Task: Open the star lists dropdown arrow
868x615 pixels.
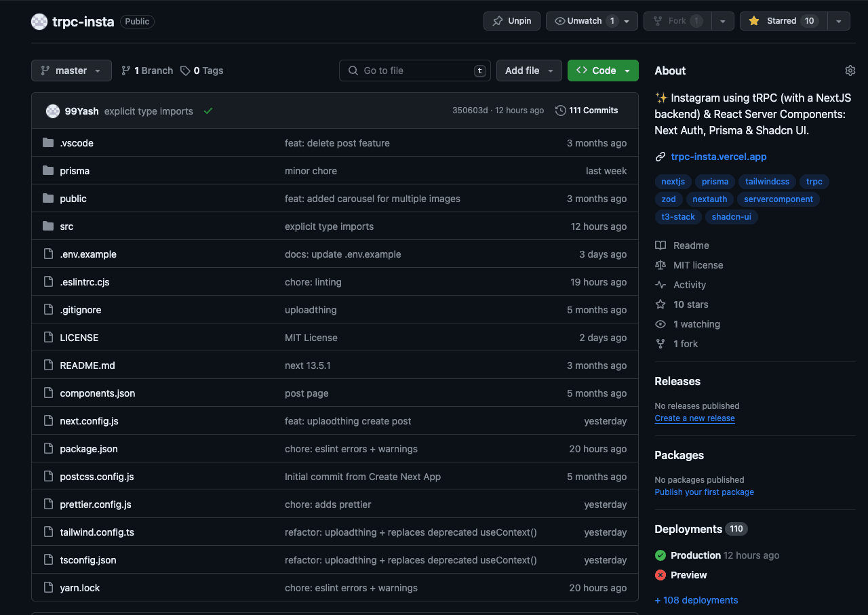Action: 839,21
